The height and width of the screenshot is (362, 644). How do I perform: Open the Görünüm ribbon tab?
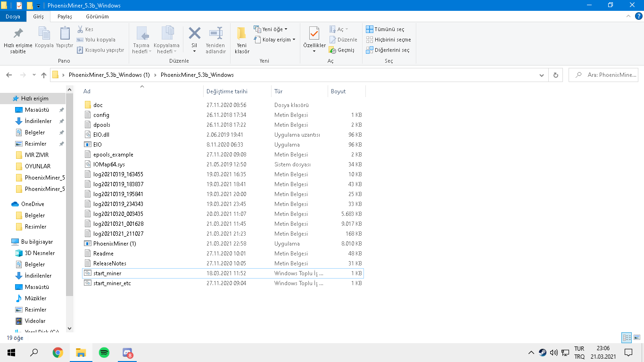97,16
